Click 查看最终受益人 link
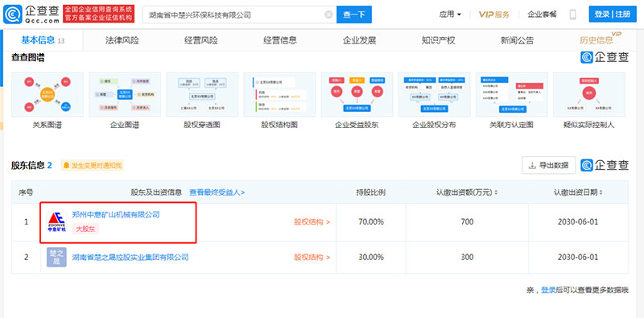This screenshot has height=318, width=644. pos(217,192)
